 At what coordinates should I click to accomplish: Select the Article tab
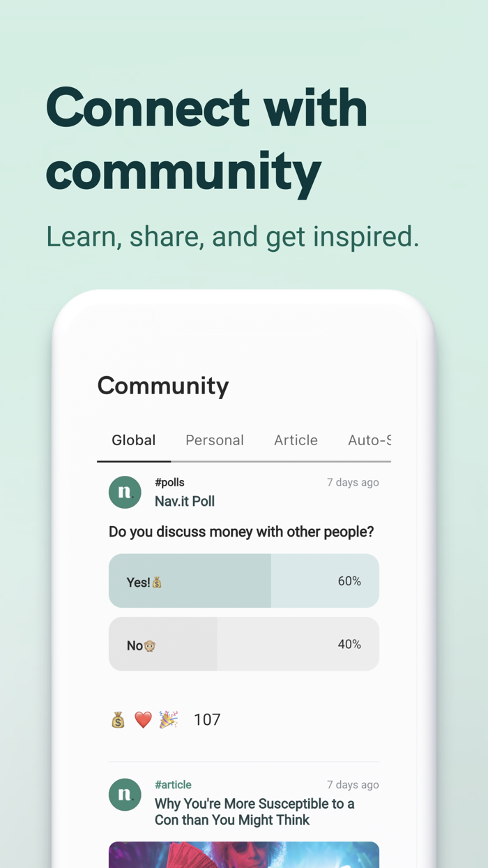pyautogui.click(x=296, y=440)
